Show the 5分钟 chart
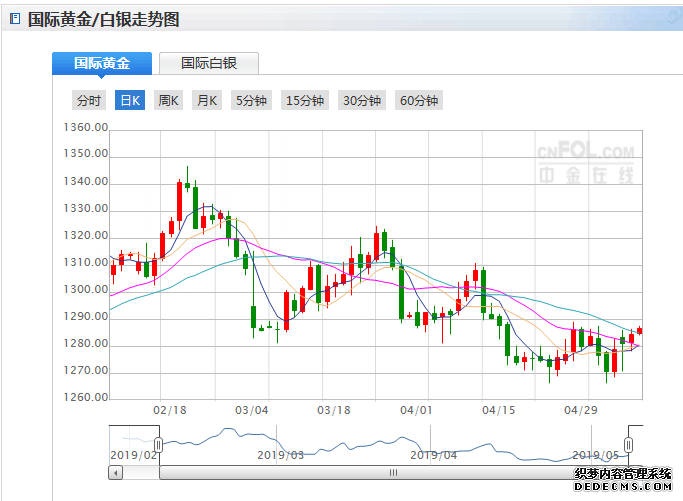This screenshot has height=501, width=683. (251, 100)
